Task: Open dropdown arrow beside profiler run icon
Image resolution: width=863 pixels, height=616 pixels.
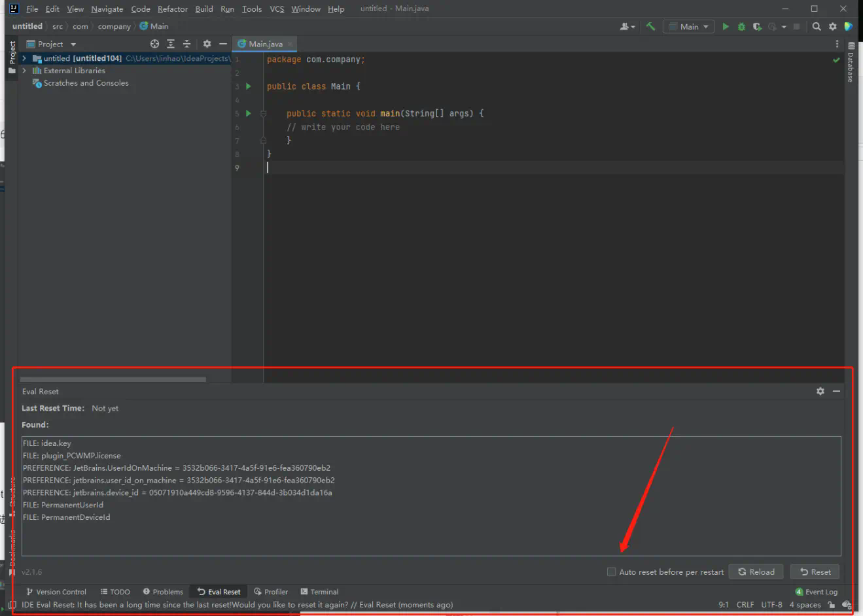Action: pos(784,27)
